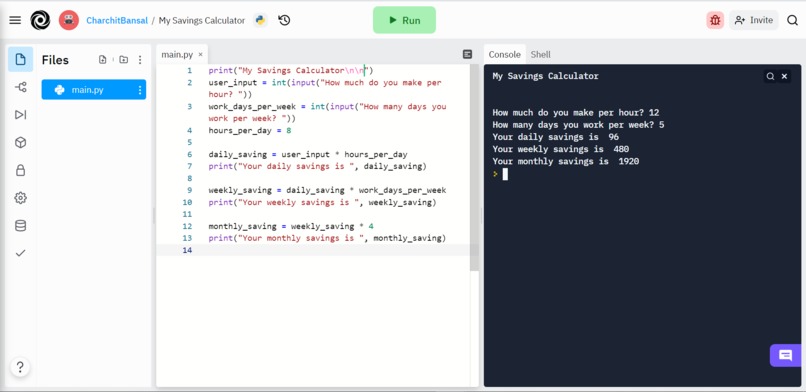806x392 pixels.
Task: Click line number 6 in the gutter
Action: (x=190, y=155)
